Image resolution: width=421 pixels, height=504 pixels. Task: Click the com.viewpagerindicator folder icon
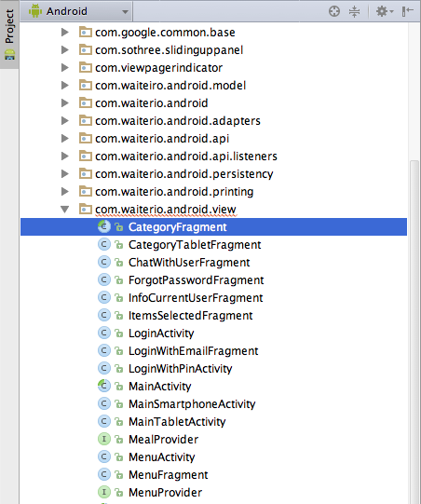click(x=85, y=67)
